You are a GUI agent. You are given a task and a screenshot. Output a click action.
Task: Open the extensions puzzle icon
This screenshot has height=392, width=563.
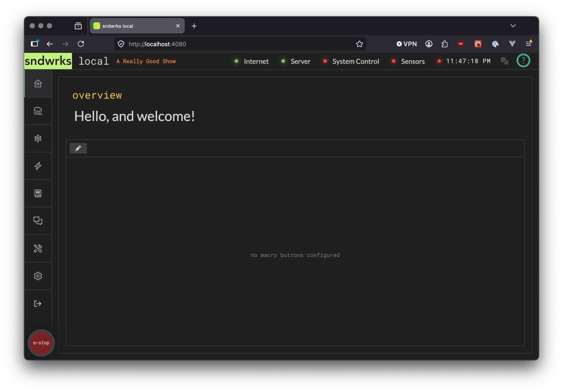(x=445, y=44)
